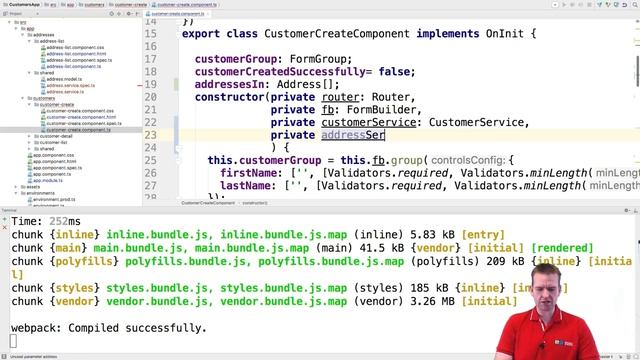Click the constructor() editor breadcrumb
Image resolution: width=640 pixels, height=360 pixels.
(255, 203)
